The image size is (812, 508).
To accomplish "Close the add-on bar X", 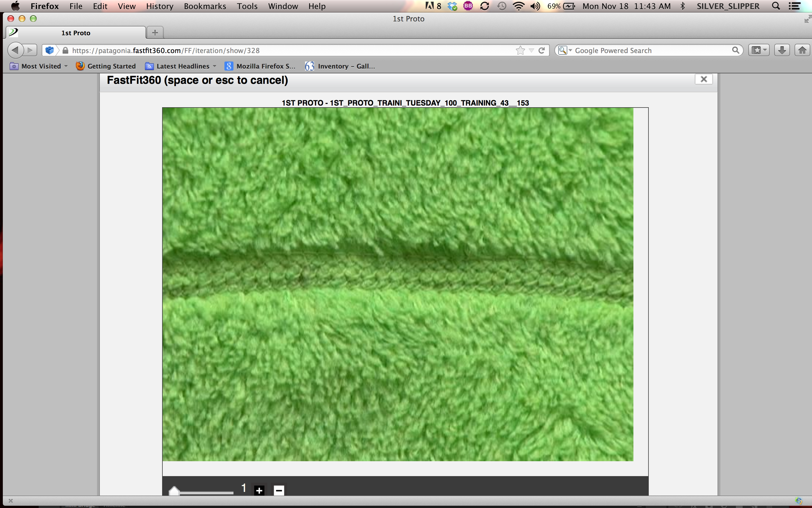I will point(10,501).
